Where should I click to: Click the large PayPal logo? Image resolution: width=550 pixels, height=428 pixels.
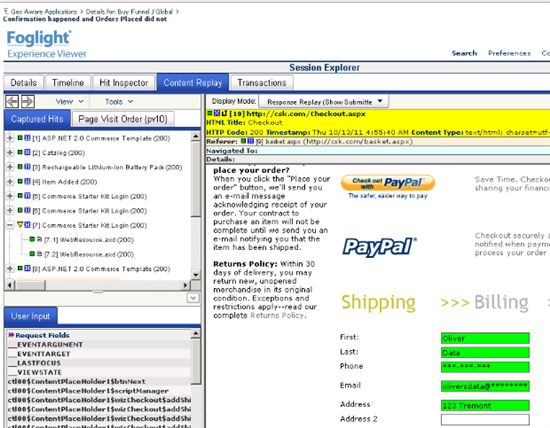tap(380, 247)
